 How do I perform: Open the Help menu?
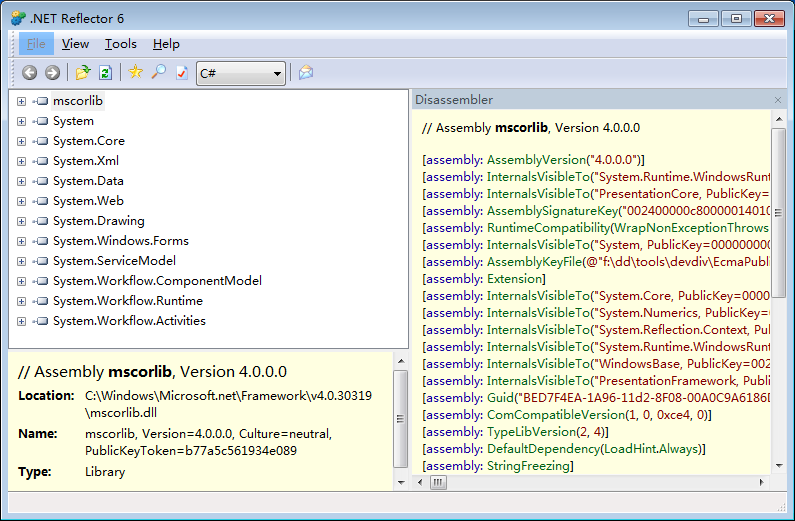tap(166, 44)
